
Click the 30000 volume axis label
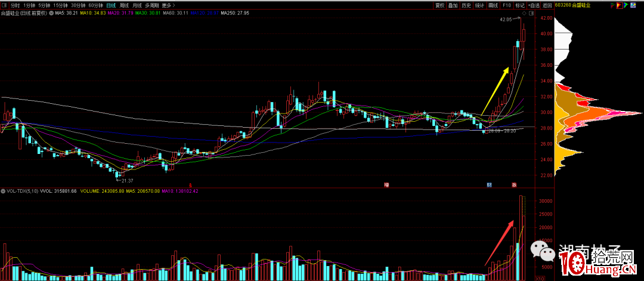(x=545, y=201)
